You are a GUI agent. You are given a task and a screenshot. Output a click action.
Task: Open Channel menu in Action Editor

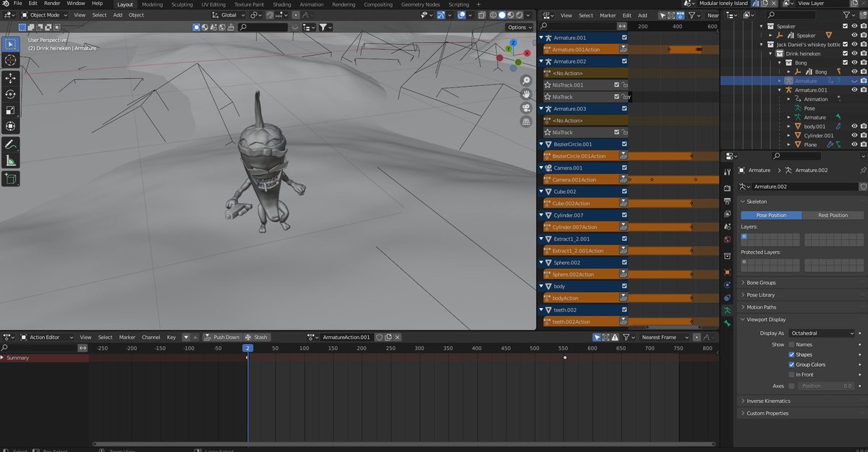coord(150,337)
